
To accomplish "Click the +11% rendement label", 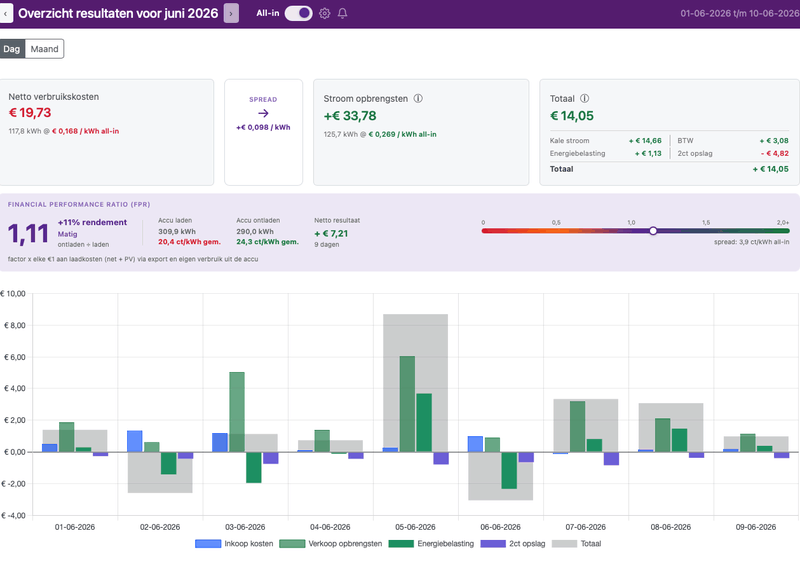I will point(92,223).
